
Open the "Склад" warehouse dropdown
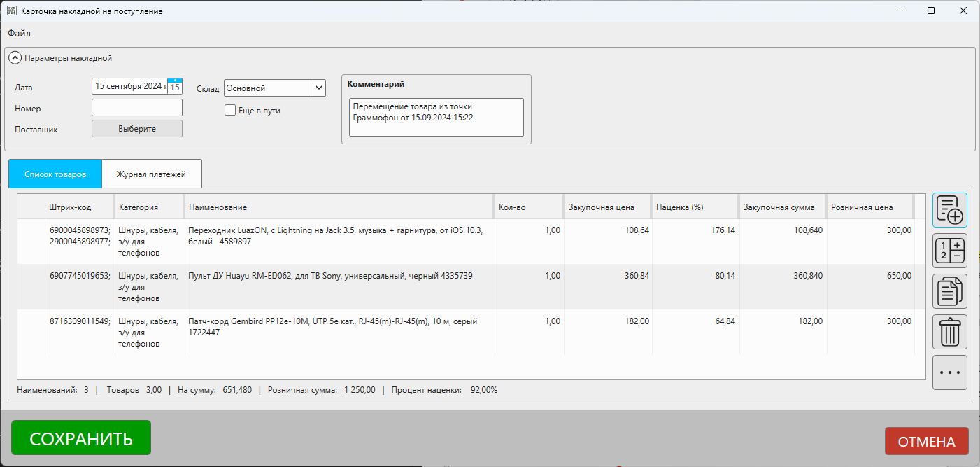318,88
